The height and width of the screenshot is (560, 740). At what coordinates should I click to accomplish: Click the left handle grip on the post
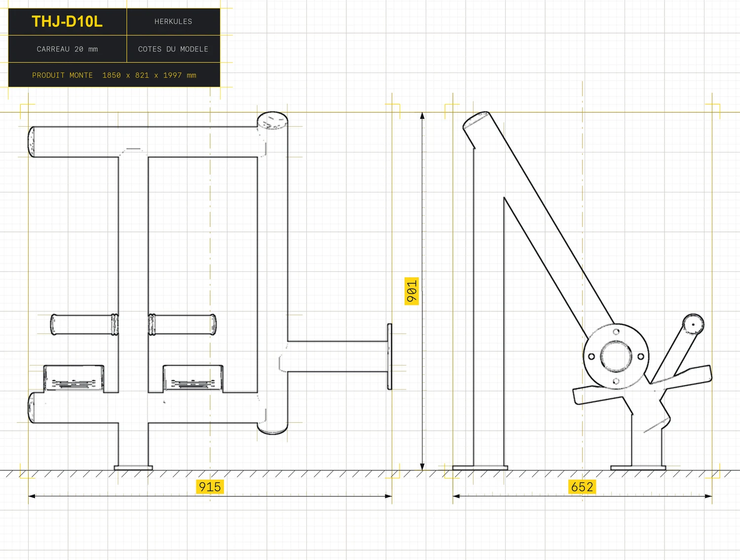tap(84, 324)
